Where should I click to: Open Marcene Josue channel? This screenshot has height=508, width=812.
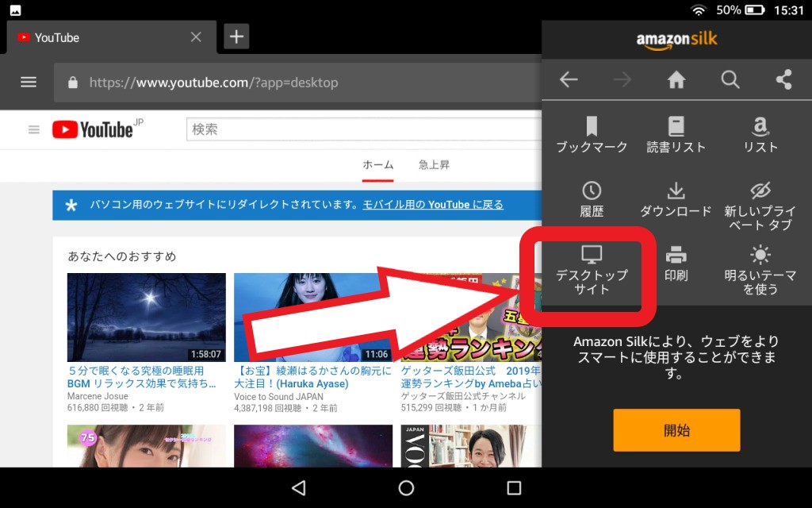coord(98,396)
